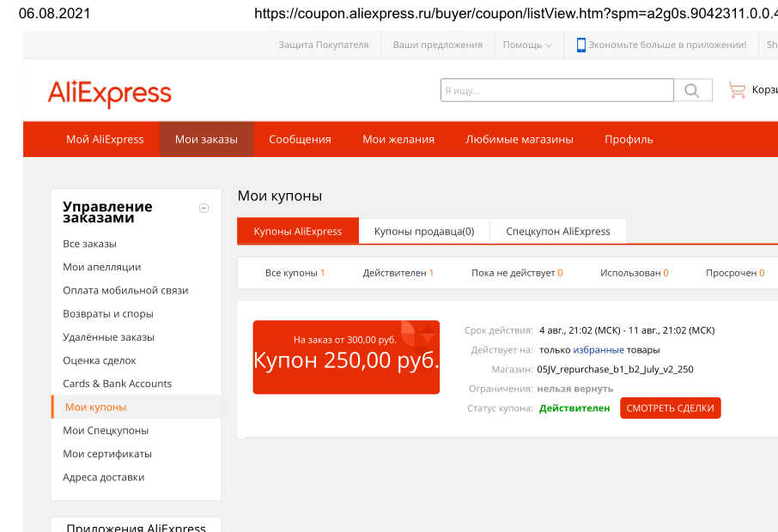This screenshot has width=778, height=532.
Task: Filter by Использован coupons
Action: click(634, 273)
